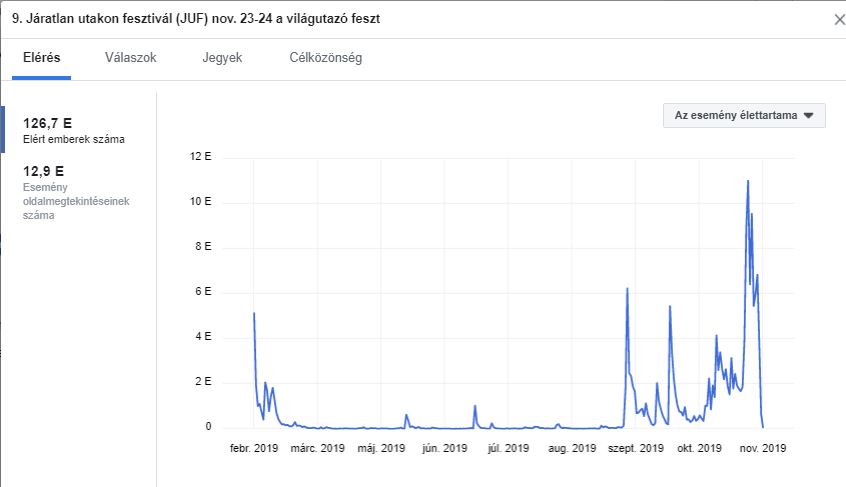This screenshot has width=846, height=487.
Task: Click the small June 2019 bump on the line
Action: click(x=475, y=406)
